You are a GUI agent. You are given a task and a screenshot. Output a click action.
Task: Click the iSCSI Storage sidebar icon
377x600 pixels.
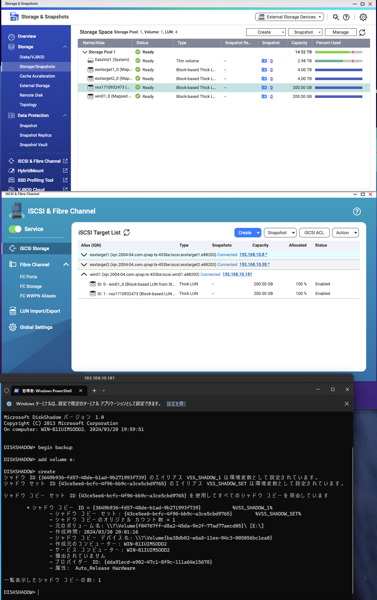(13, 248)
